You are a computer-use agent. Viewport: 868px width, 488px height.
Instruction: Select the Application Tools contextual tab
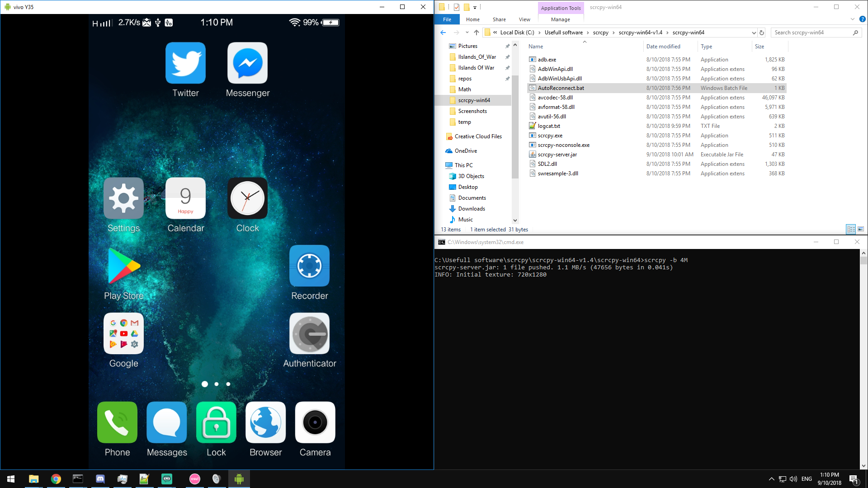click(x=561, y=8)
